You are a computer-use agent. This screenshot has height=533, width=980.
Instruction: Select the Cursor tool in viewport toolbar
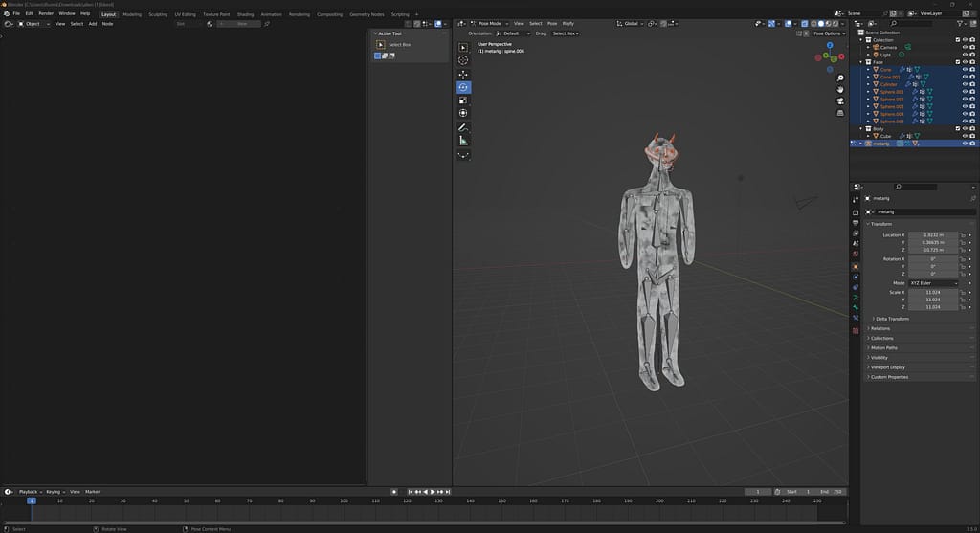tap(463, 60)
